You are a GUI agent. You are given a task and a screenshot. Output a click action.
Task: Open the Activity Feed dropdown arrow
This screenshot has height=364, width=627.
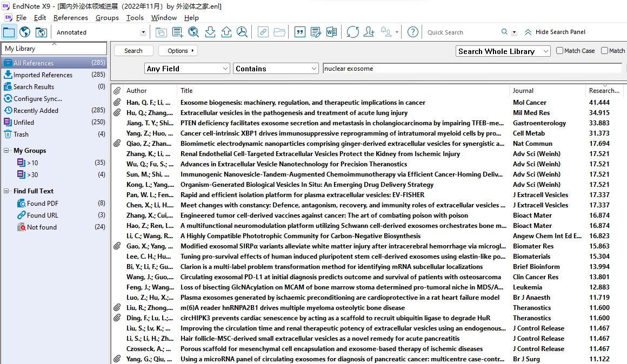point(397,32)
